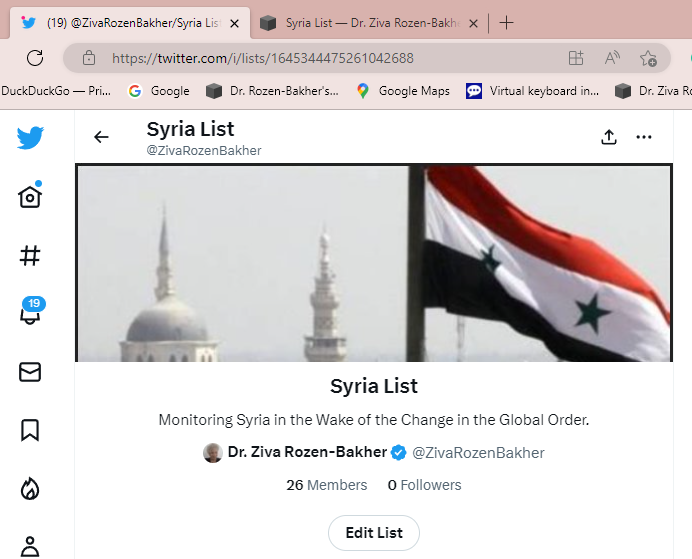Click the Edit List button
The image size is (692, 559).
coord(374,533)
